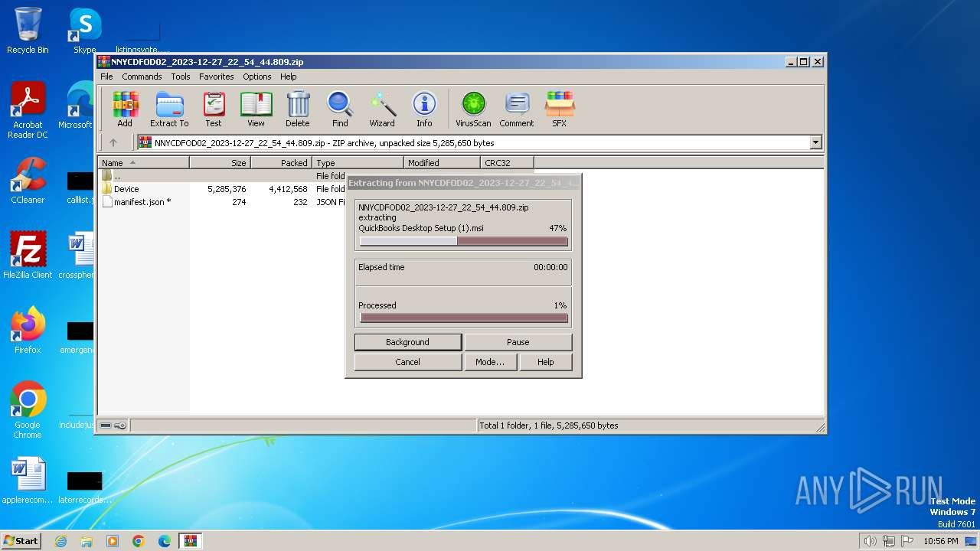The image size is (980, 551).
Task: Open the Options menu
Action: [x=257, y=77]
